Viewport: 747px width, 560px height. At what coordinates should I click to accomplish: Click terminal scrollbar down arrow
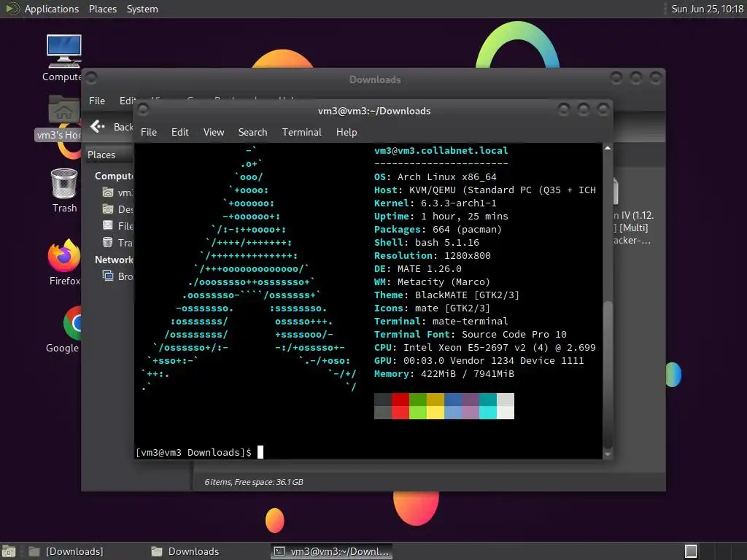(608, 454)
